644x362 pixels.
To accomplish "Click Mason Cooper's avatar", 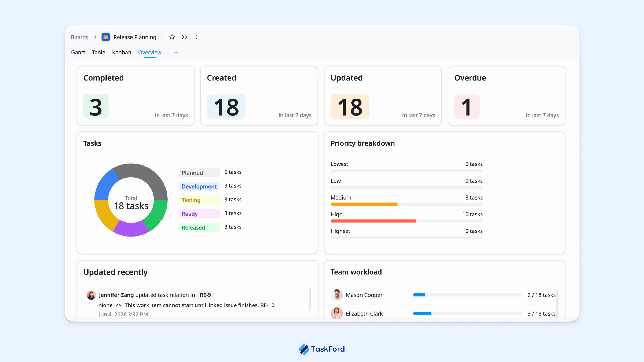I will 337,295.
